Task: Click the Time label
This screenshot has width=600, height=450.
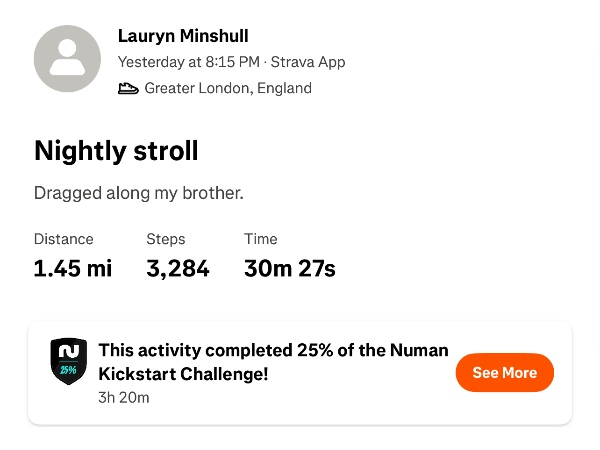Action: (x=261, y=239)
